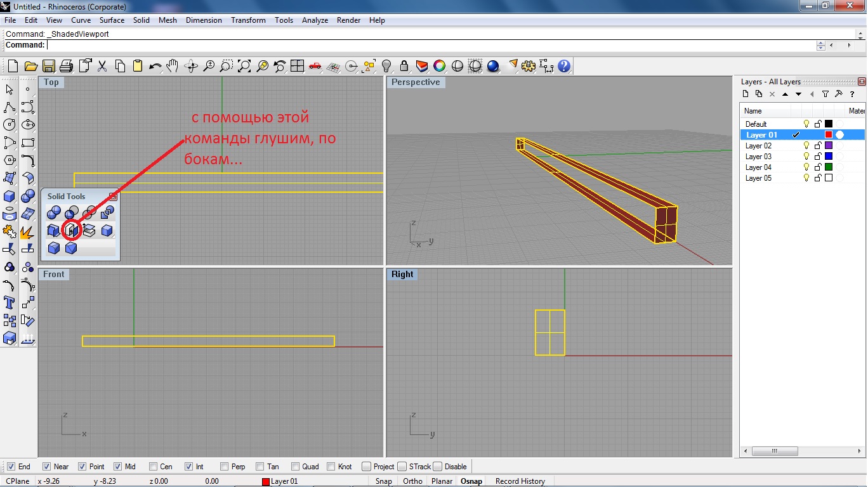The image size is (868, 487).
Task: Click the New file icon in toolbar
Action: (13, 66)
